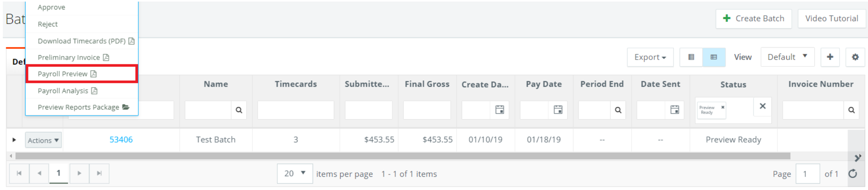Open batch 53406 link
868x190 pixels.
121,140
